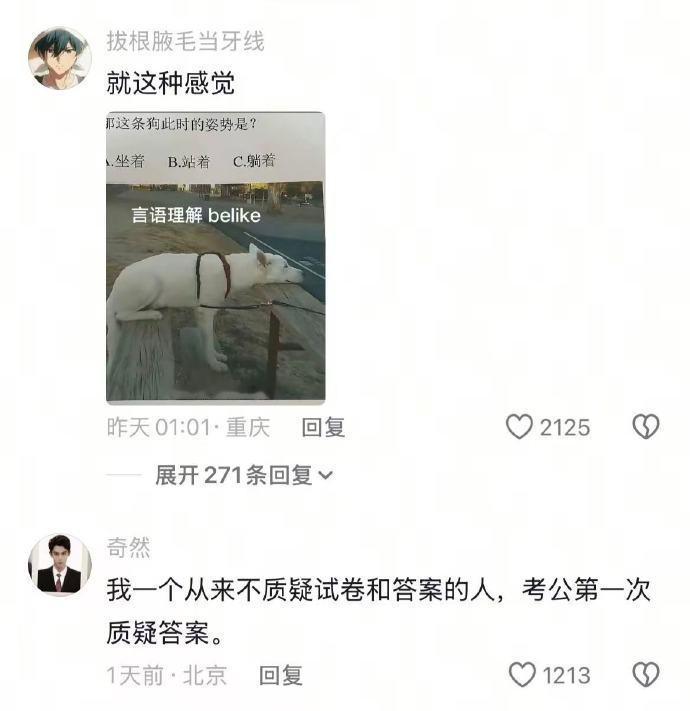Open the anime avatar of 拔根腋毛当牙线
690x711 pixels.
pyautogui.click(x=60, y=58)
